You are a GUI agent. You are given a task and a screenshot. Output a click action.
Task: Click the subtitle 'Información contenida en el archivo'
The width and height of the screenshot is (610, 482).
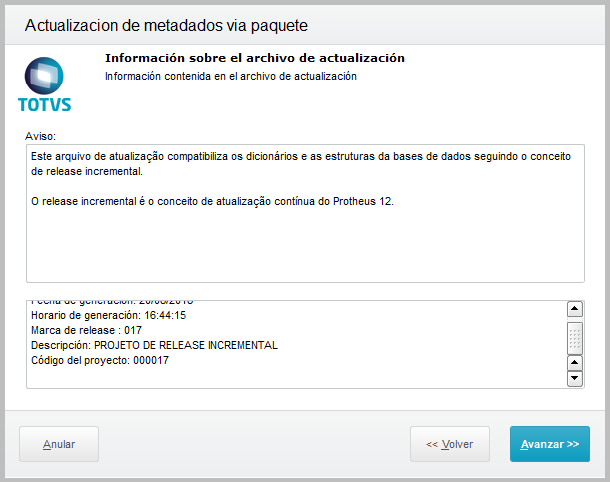coord(231,76)
